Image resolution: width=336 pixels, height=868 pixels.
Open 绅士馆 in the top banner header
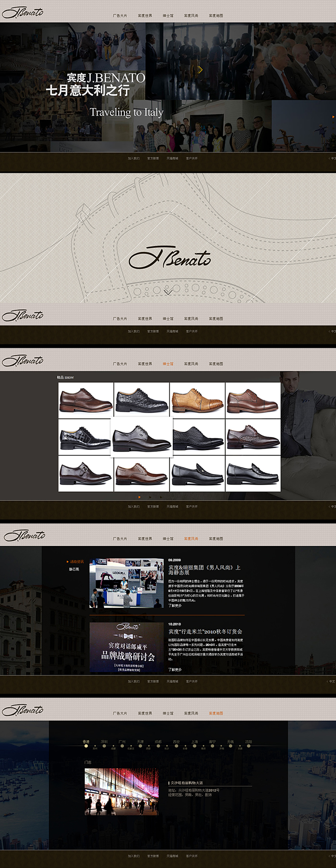168,16
